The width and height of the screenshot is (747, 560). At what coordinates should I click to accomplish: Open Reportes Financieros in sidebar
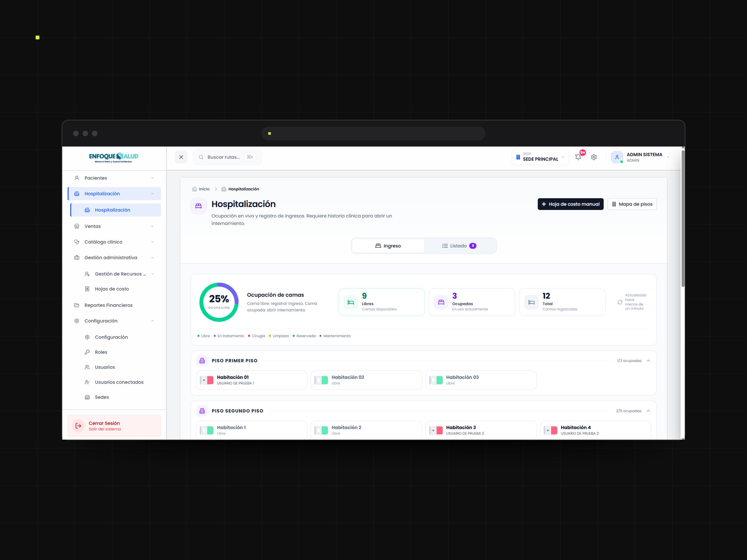(114, 305)
